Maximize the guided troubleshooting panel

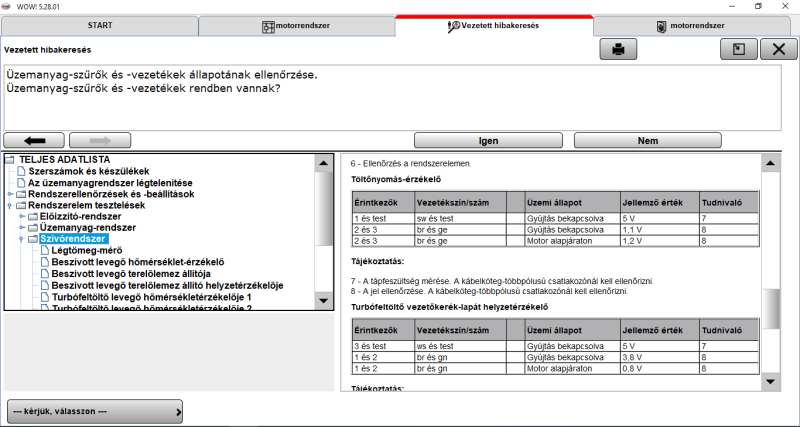click(738, 49)
